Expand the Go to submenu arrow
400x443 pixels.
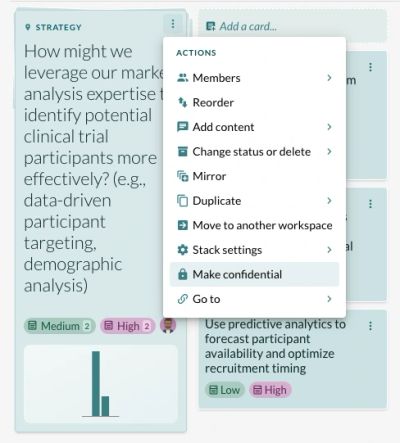coord(329,299)
